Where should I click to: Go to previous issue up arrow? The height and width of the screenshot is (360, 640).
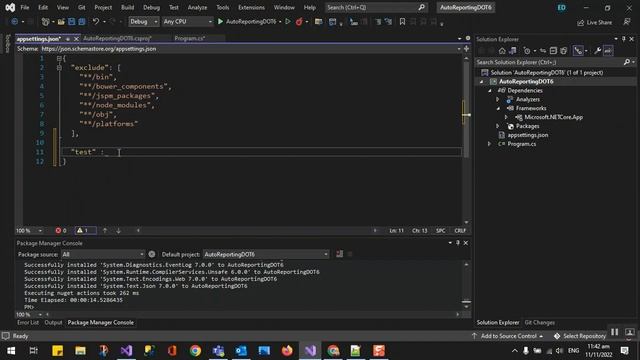click(x=105, y=231)
